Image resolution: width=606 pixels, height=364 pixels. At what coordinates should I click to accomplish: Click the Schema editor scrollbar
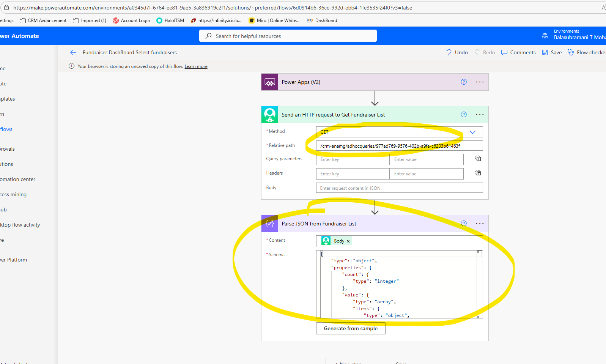click(479, 284)
